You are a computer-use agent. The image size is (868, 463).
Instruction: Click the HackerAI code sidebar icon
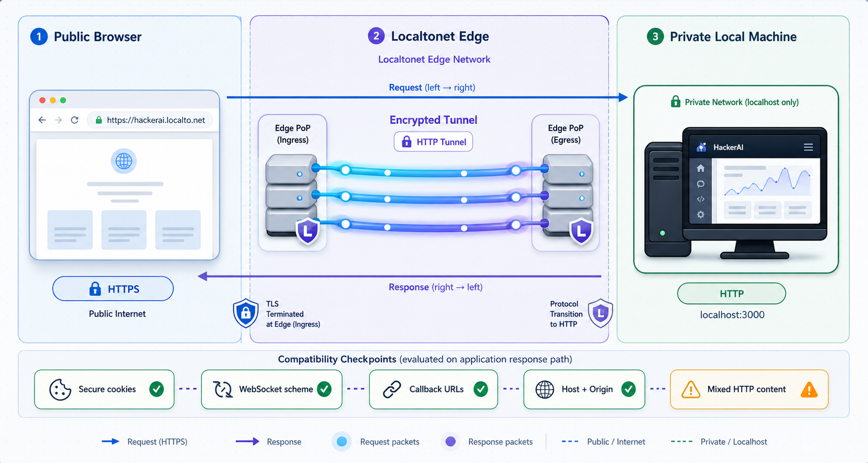(x=701, y=199)
